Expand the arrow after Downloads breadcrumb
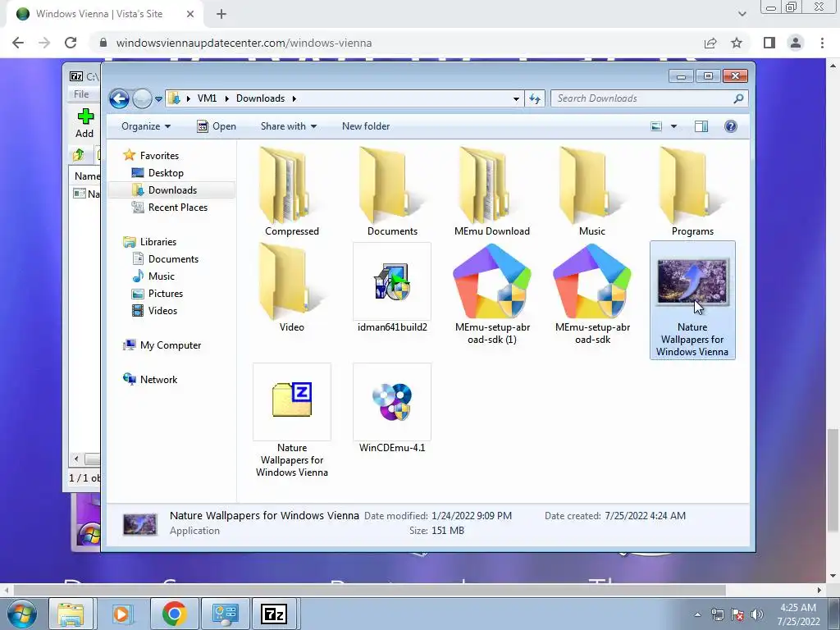The image size is (840, 630). tap(294, 98)
